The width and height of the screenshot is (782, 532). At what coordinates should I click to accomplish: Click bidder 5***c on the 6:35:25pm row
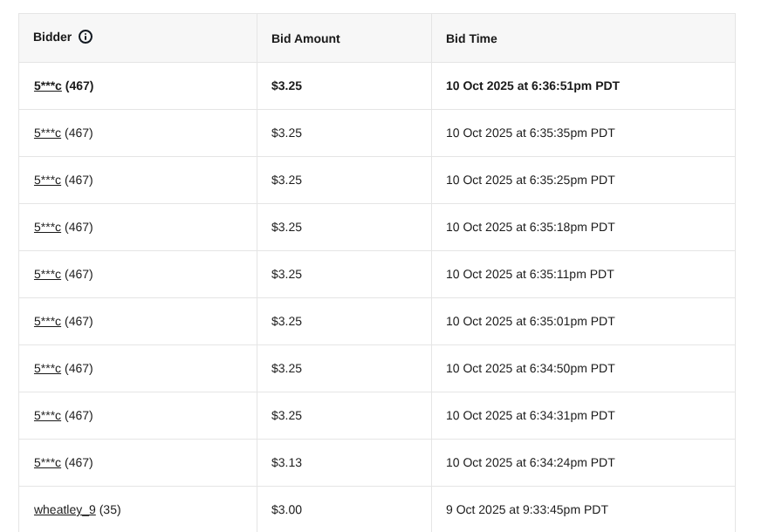point(48,181)
